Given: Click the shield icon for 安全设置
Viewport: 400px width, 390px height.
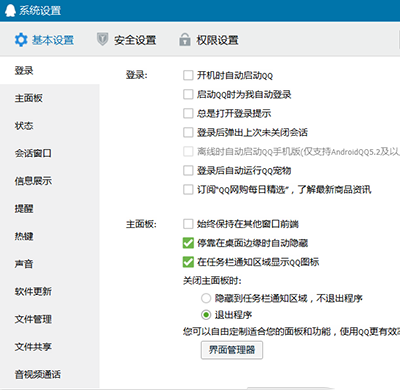Looking at the screenshot, I should 102,39.
